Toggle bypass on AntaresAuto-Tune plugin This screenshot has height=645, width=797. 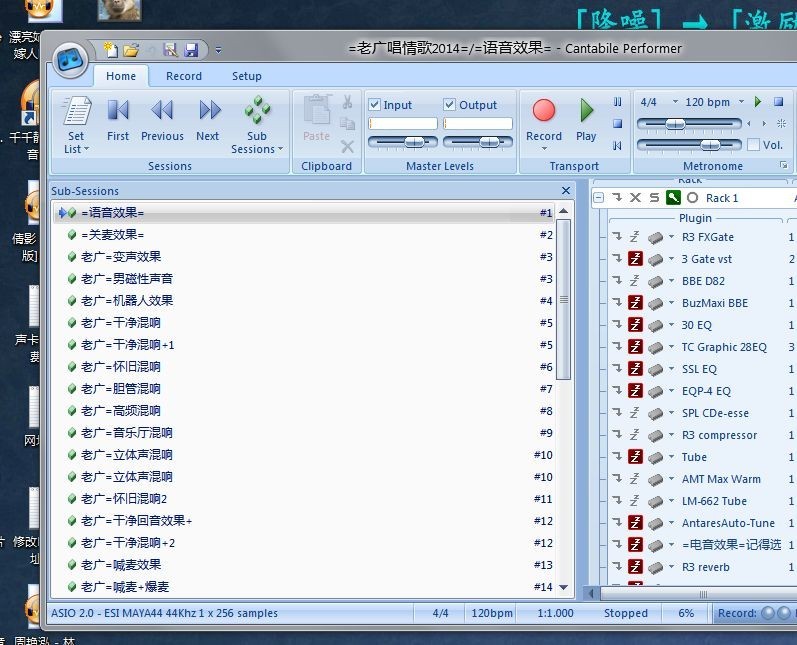point(635,523)
